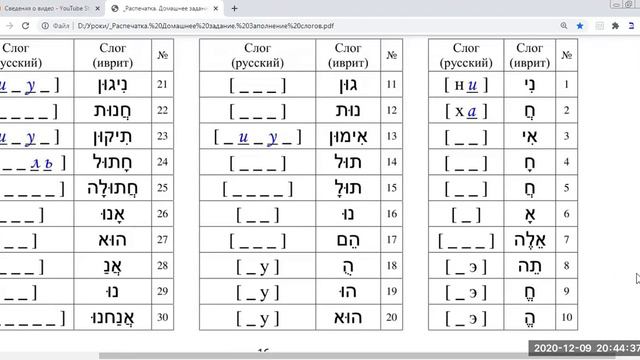640x360 pixels.
Task: Click row number 20 cell
Action: [391, 317]
